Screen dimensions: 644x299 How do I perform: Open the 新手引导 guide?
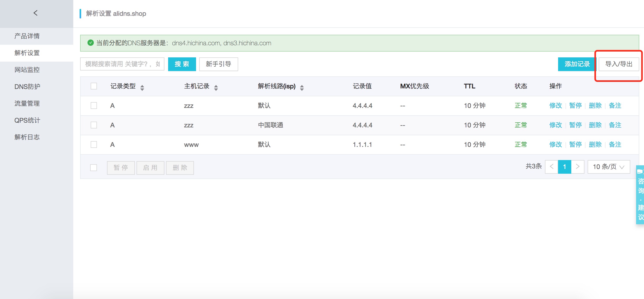tap(218, 64)
